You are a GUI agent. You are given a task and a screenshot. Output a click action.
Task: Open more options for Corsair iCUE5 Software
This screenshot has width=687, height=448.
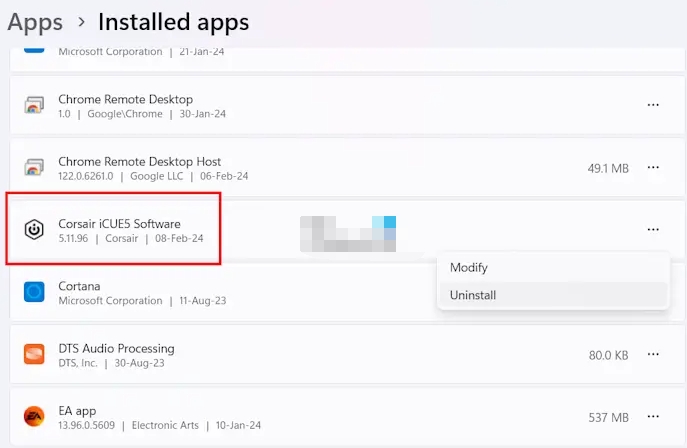[653, 229]
